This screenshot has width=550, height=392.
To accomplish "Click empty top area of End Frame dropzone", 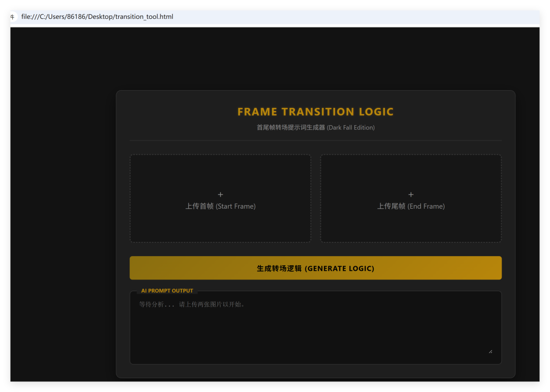I will click(x=411, y=171).
